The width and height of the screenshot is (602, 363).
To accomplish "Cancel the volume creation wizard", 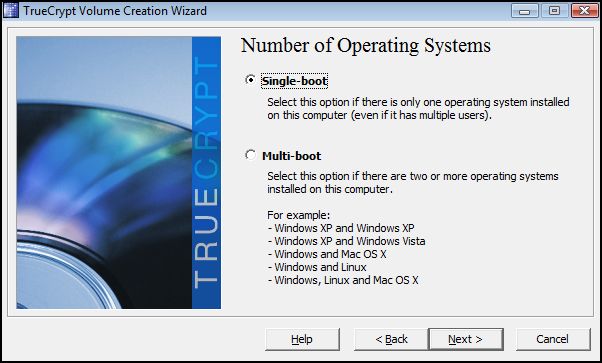I will coord(553,339).
